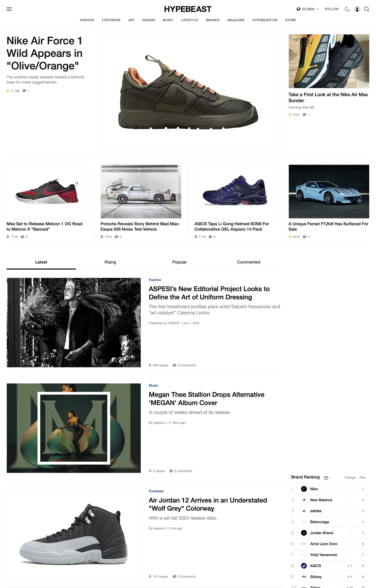The width and height of the screenshot is (376, 588).
Task: Toggle dark mode moon icon
Action: click(347, 9)
